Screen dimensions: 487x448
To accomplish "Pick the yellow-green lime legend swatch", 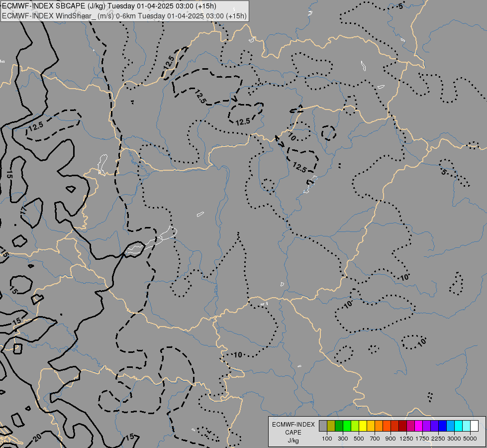I will click(355, 426).
